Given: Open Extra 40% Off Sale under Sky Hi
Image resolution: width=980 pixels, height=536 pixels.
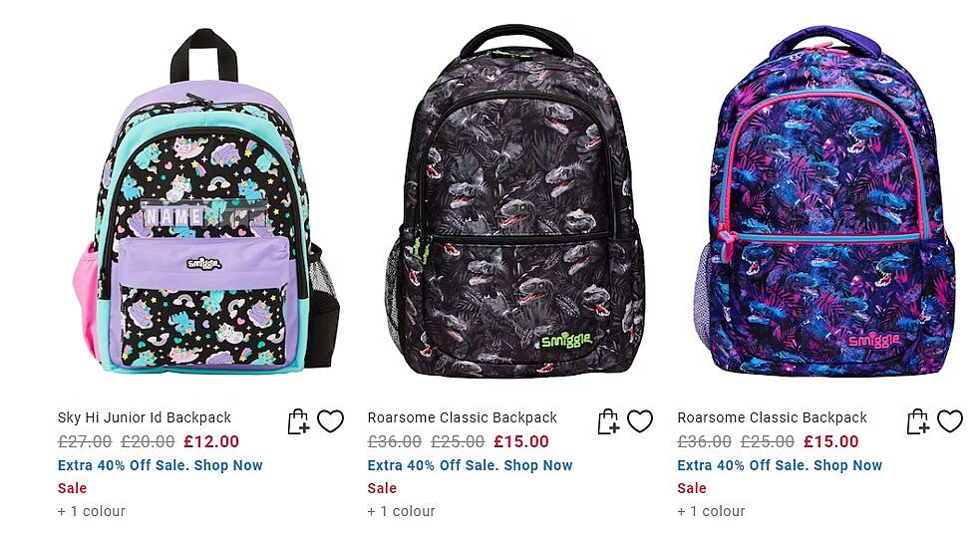Looking at the screenshot, I should tap(160, 465).
